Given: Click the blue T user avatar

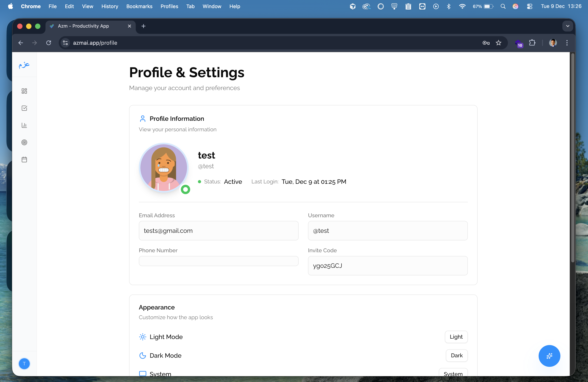Looking at the screenshot, I should (x=24, y=364).
